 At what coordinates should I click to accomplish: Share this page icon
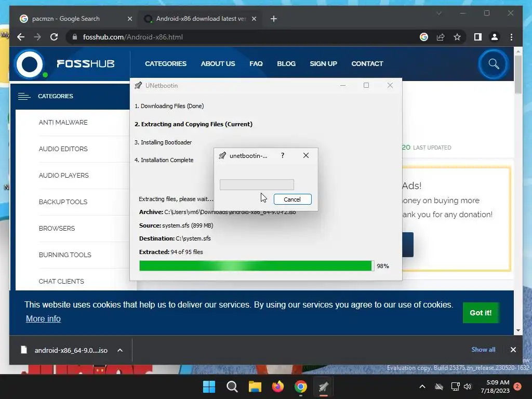coord(441,37)
